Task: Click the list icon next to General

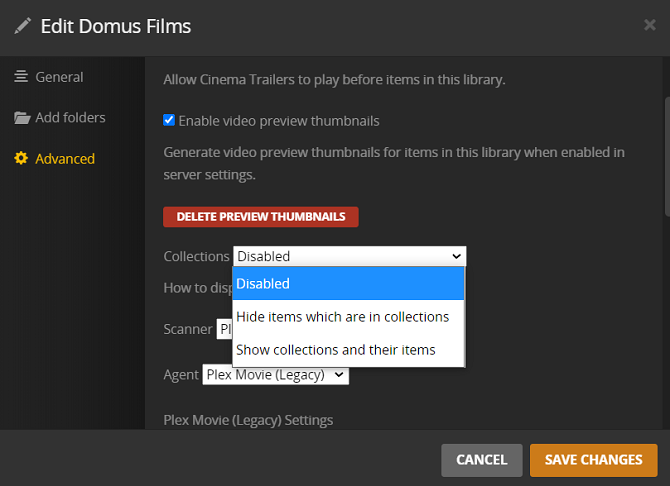Action: click(x=21, y=77)
